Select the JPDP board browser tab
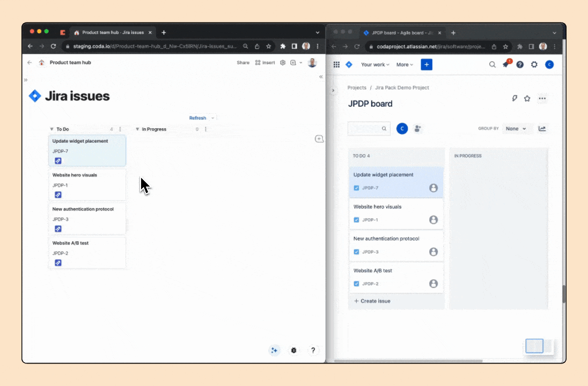This screenshot has height=386, width=588. tap(403, 33)
